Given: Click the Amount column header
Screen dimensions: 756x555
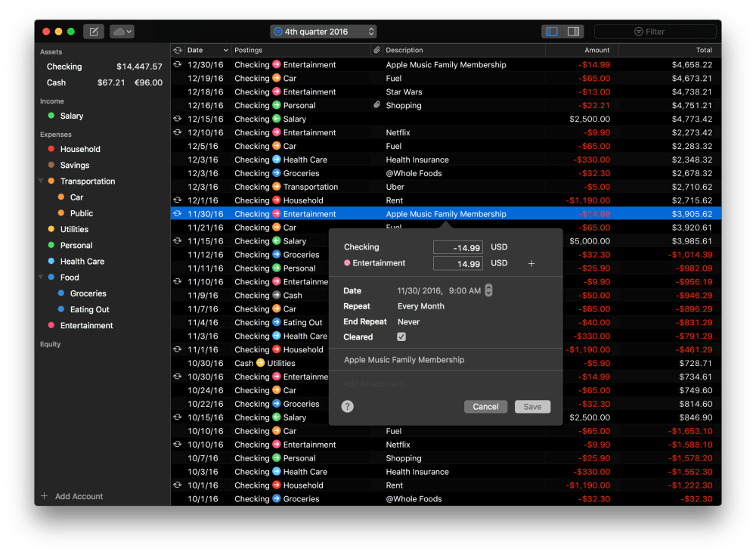Looking at the screenshot, I should point(581,51).
